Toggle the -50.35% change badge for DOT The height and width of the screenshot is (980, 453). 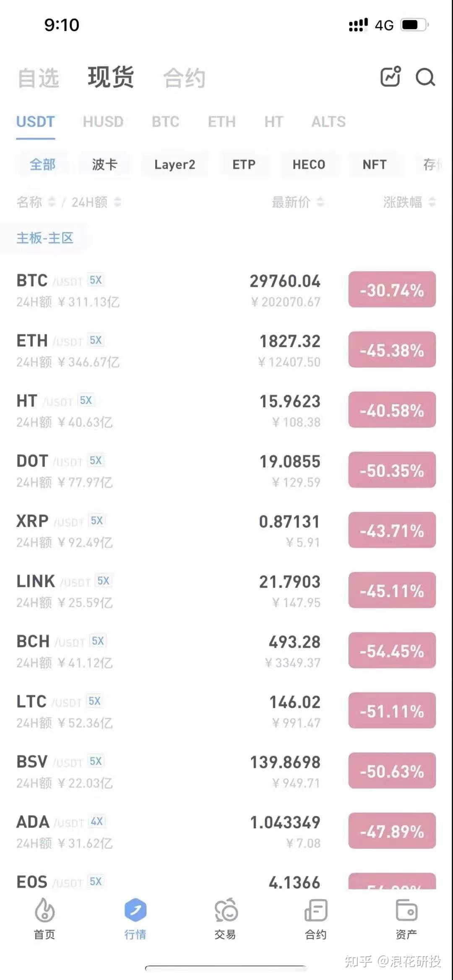pos(392,470)
